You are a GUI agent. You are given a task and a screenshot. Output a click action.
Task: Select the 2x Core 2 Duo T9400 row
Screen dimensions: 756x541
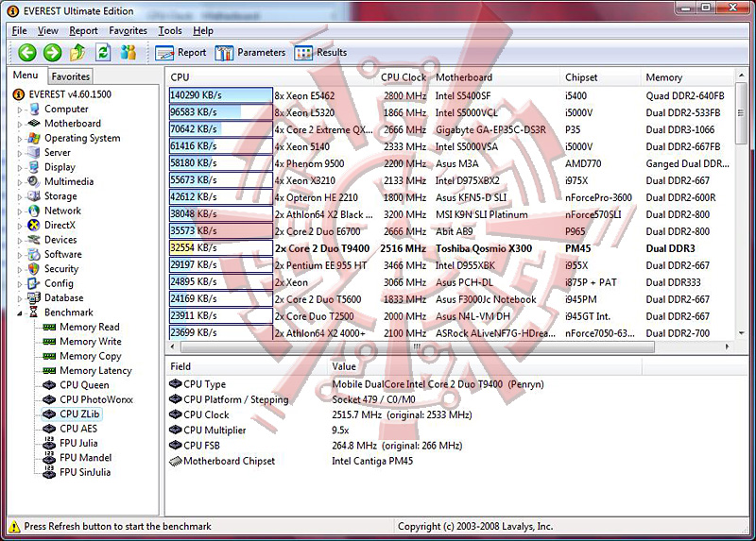coord(451,248)
